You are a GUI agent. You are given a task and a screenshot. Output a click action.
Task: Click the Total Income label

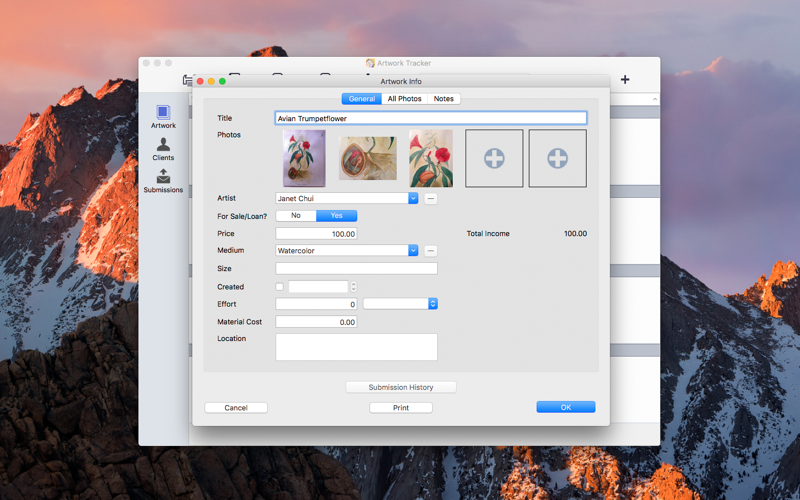click(x=488, y=234)
